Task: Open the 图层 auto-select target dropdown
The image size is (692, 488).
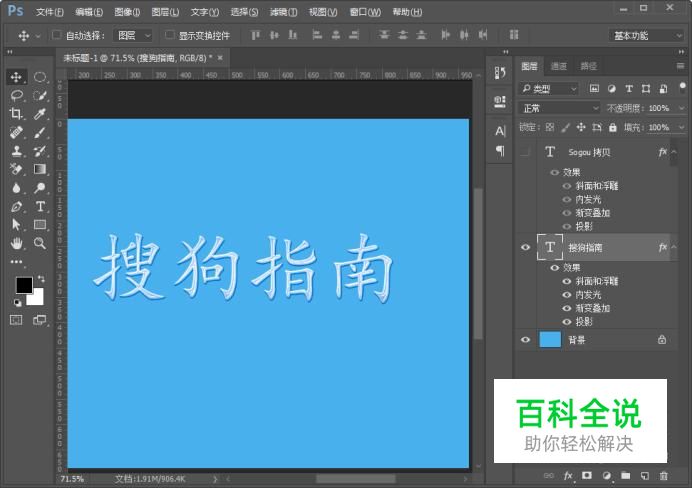Action: coord(133,35)
